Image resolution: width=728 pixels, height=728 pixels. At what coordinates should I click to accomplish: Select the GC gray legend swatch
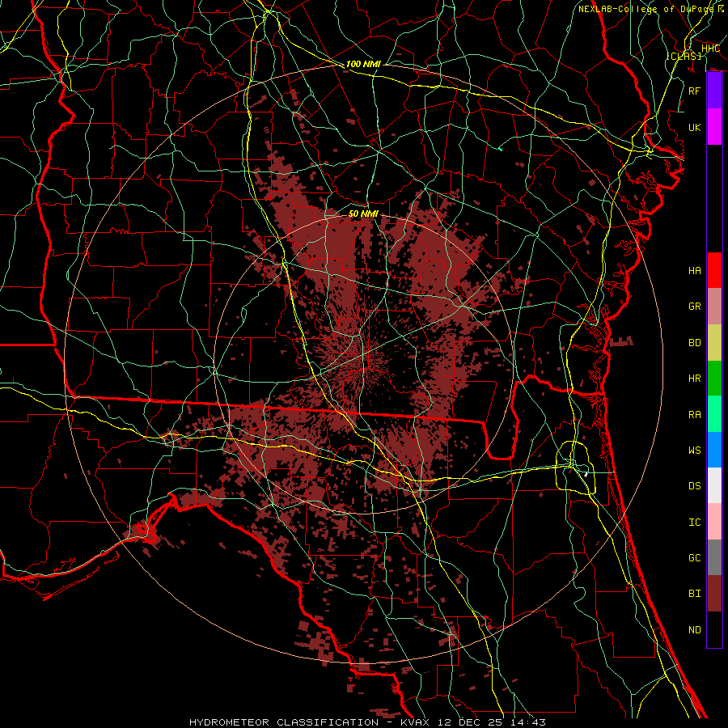[x=714, y=557]
